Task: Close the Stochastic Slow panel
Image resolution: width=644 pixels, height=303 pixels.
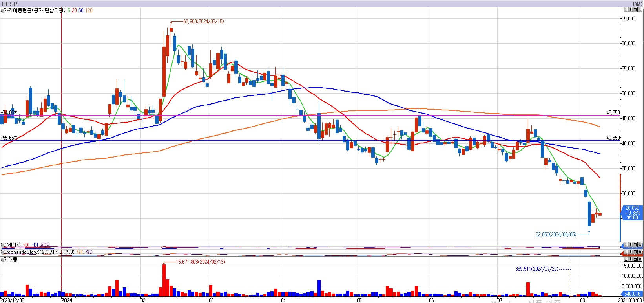Action: click(x=640, y=252)
